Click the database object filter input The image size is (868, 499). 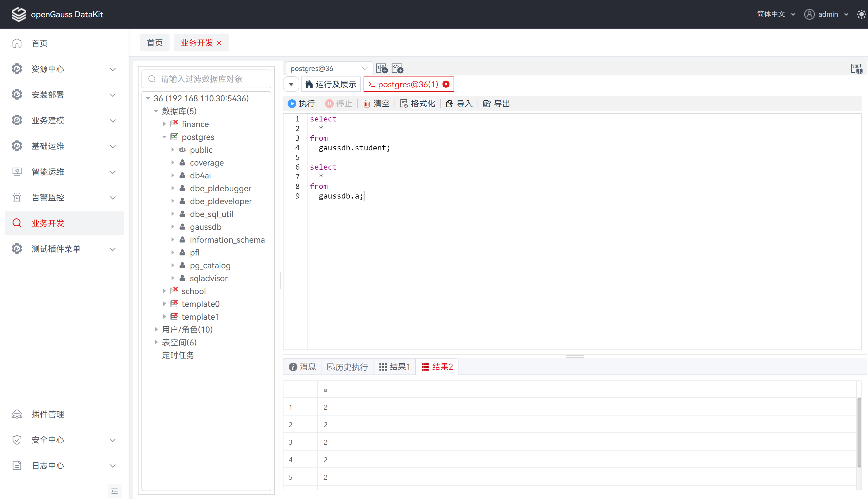(x=206, y=79)
